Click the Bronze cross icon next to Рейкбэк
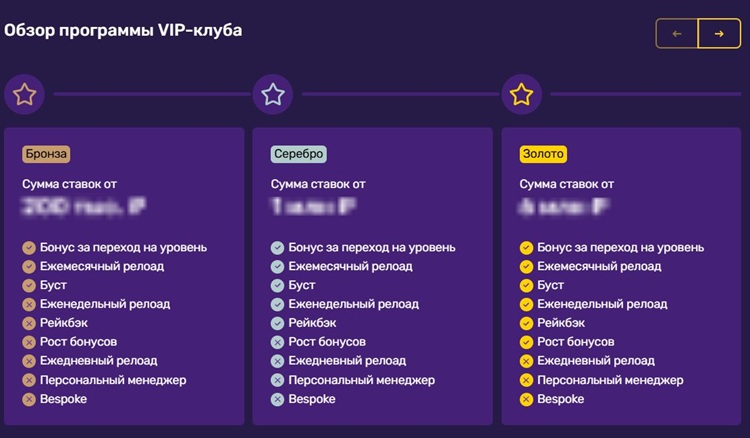 (29, 323)
